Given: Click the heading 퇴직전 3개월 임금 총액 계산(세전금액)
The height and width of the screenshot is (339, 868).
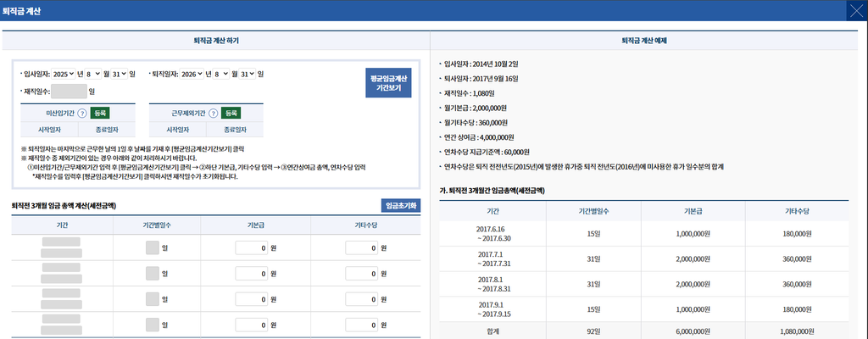Looking at the screenshot, I should coord(64,205).
